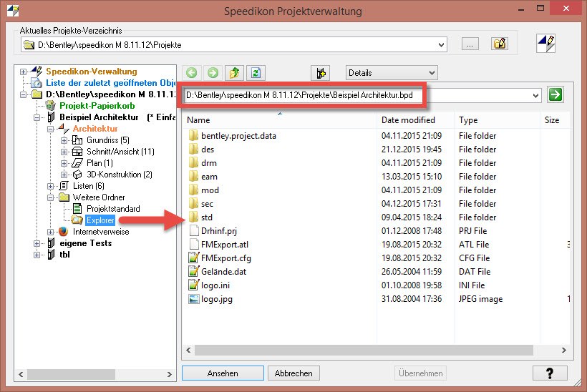Expand the Speedikon-Verwaltung tree node

[x=23, y=72]
